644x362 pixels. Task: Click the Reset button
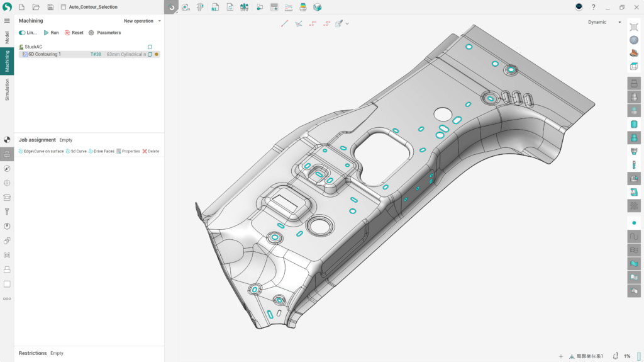(74, 33)
